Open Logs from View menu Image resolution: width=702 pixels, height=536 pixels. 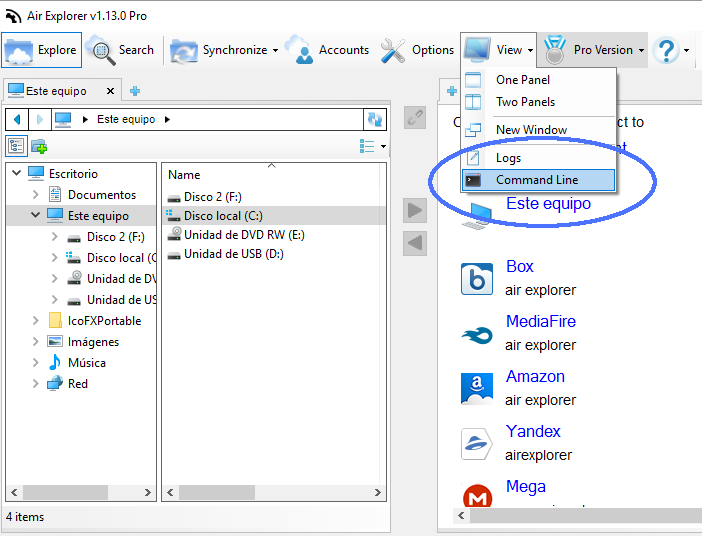click(538, 158)
